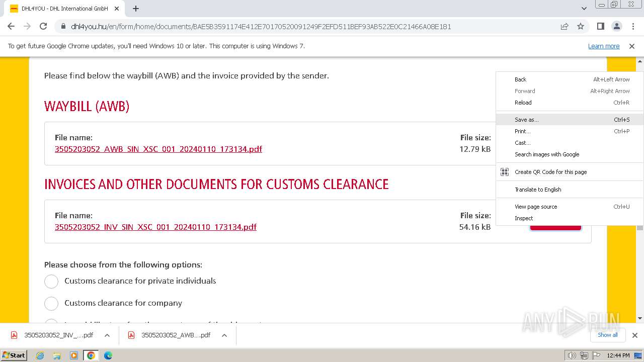Close the downloads bar
The height and width of the screenshot is (362, 644).
(x=634, y=335)
